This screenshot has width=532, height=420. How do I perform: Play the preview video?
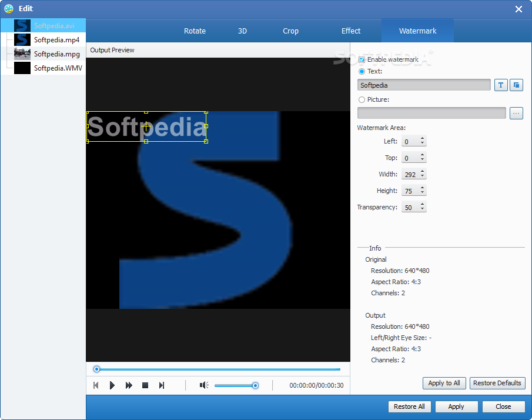pos(112,385)
